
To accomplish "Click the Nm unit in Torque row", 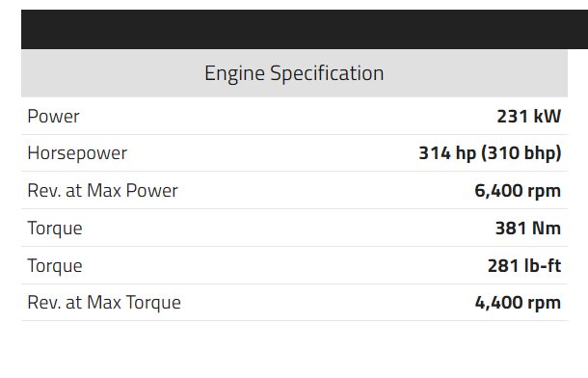I will click(x=547, y=228).
